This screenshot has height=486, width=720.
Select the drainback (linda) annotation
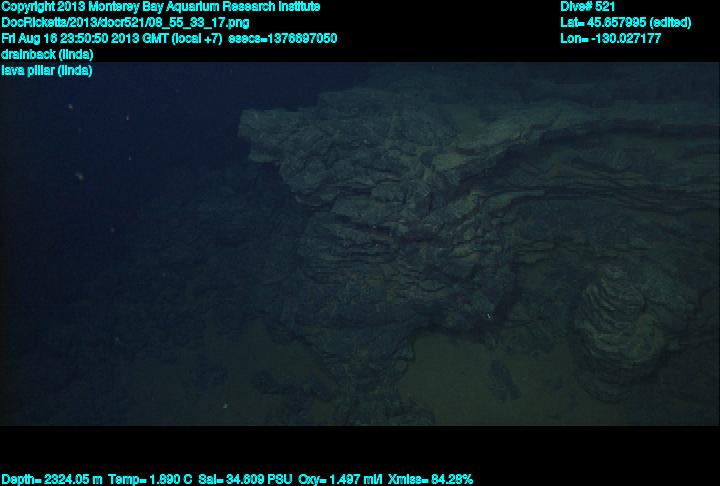pos(47,54)
